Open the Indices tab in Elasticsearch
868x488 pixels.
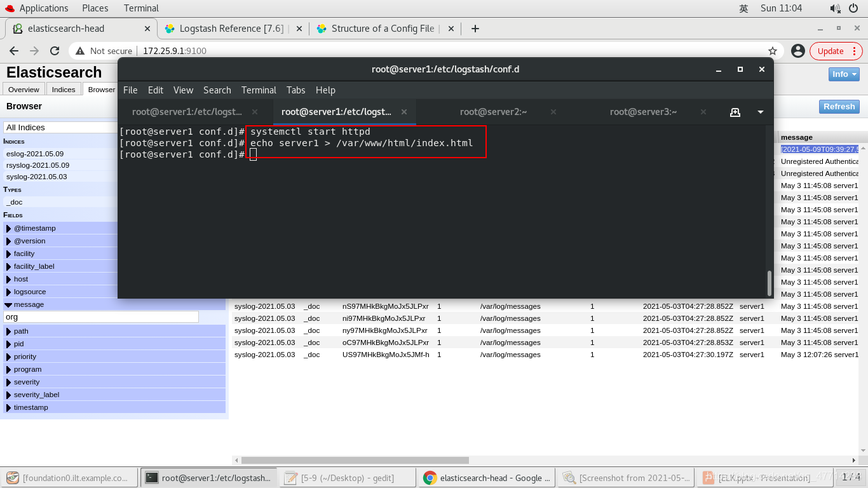(x=64, y=90)
